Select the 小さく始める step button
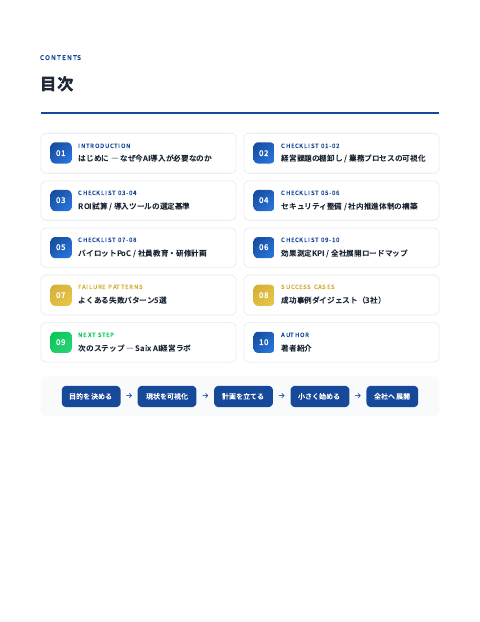Viewport: 480px width, 622px height. [320, 396]
